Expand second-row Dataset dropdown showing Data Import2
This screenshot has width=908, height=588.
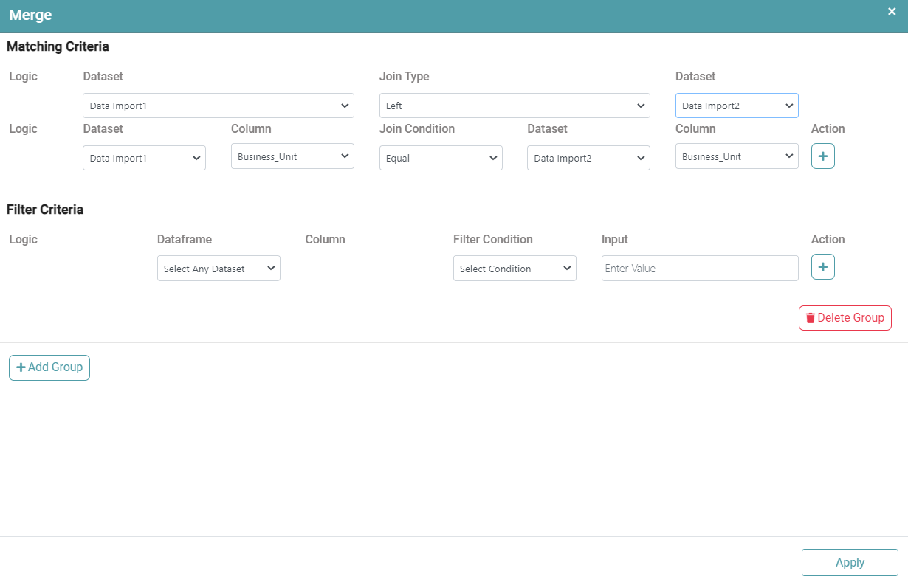click(x=588, y=158)
